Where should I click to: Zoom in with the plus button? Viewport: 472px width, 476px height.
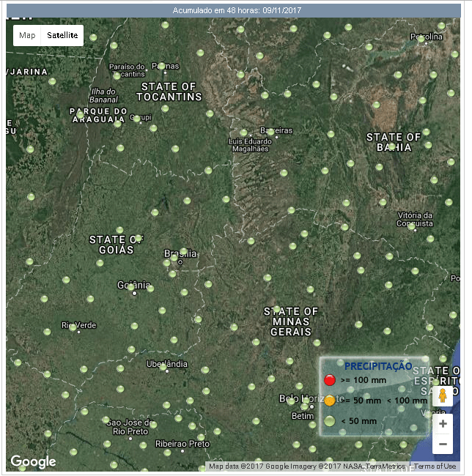click(442, 424)
